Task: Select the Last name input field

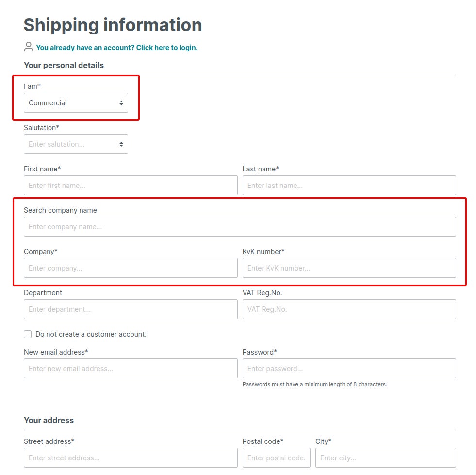Action: (x=349, y=186)
